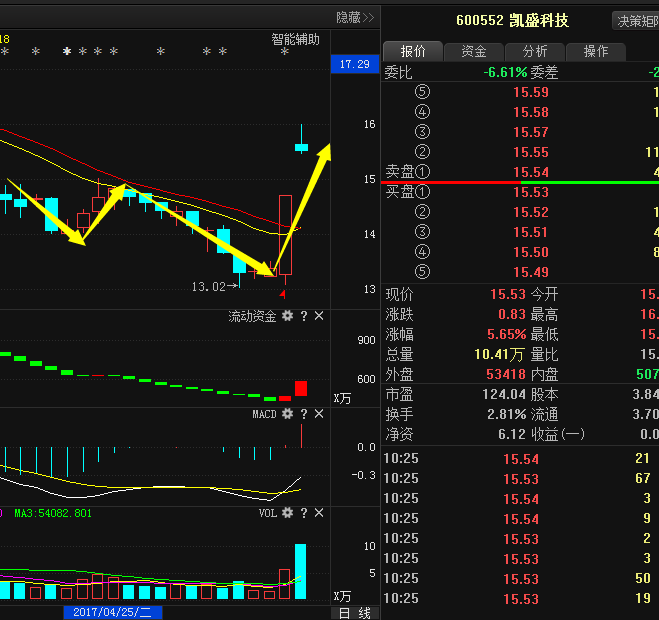Select buy level 5 price 15.49

531,272
